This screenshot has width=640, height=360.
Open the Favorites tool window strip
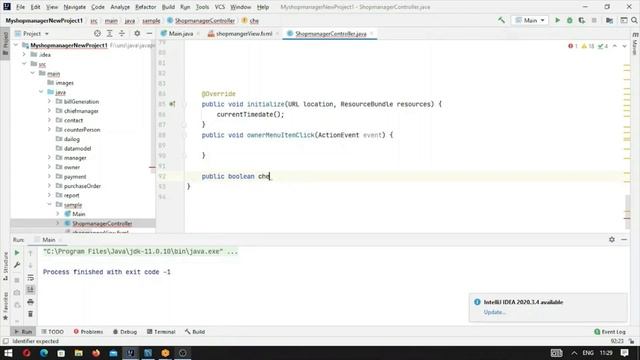click(5, 306)
